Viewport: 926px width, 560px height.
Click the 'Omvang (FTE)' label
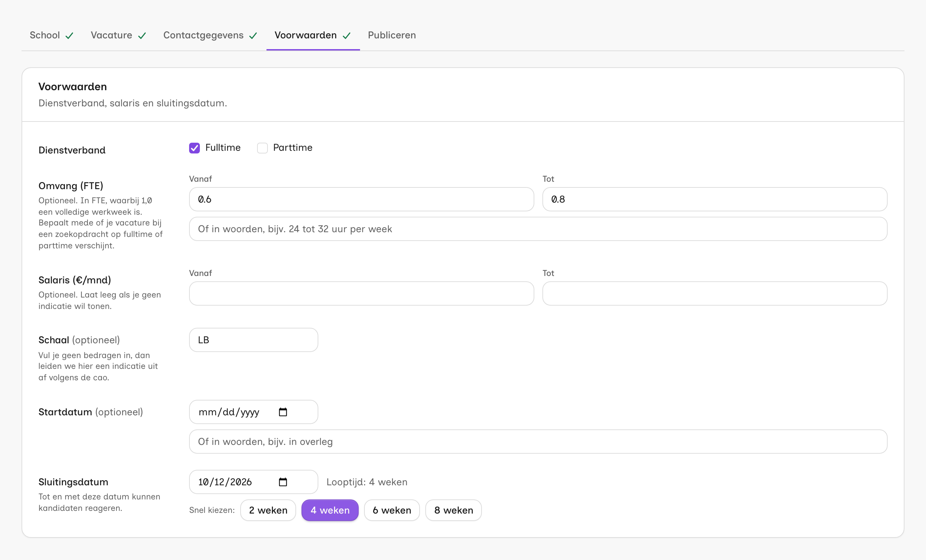pos(71,186)
